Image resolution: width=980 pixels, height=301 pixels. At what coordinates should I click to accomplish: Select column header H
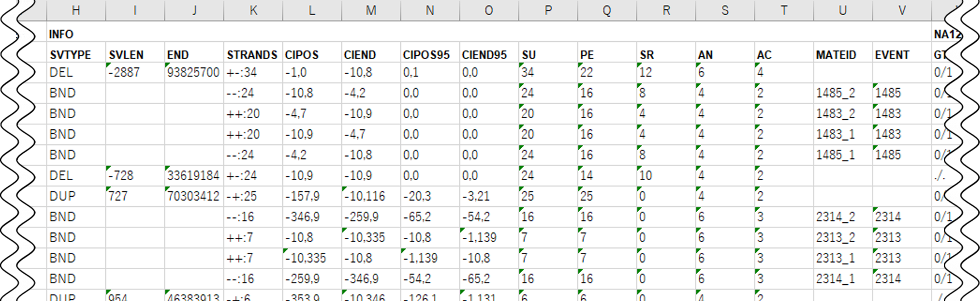[76, 10]
